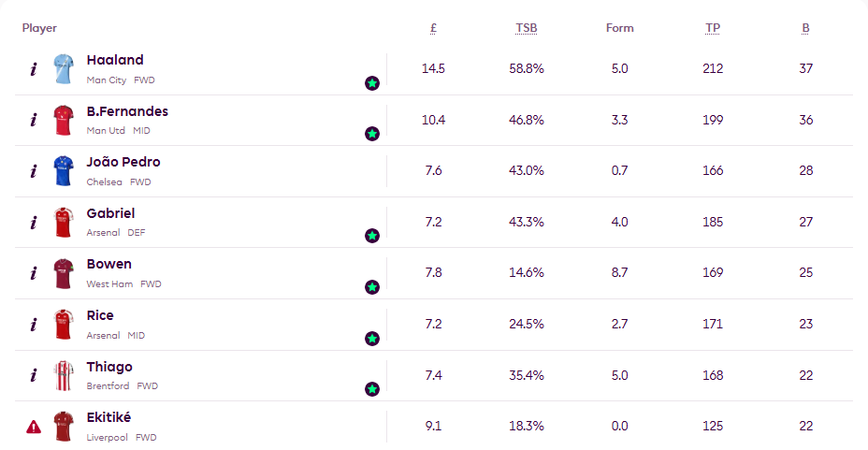Sort by the B bonus column header
Viewport: 868px width, 450px height.
click(x=805, y=28)
